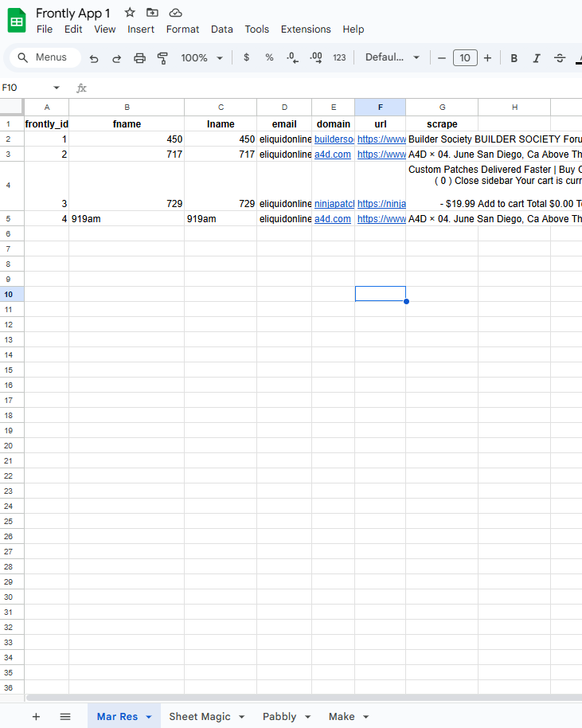Viewport: 582px width, 728px height.
Task: Undo the last action
Action: [94, 58]
